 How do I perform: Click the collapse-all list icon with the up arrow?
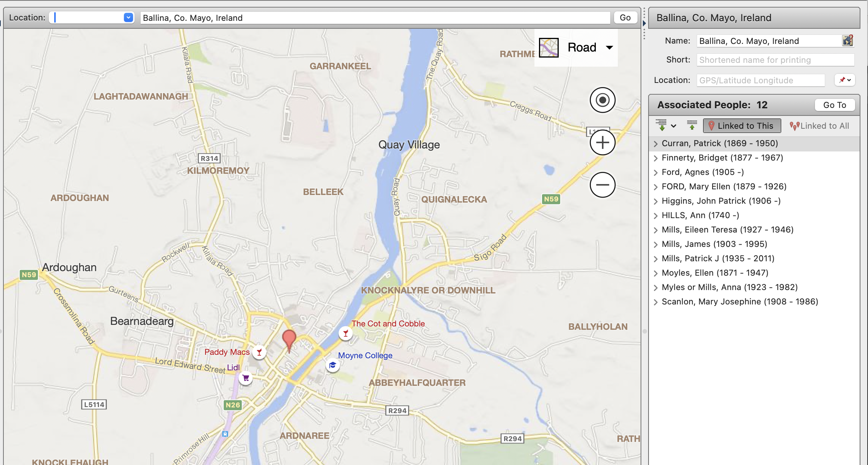click(692, 125)
